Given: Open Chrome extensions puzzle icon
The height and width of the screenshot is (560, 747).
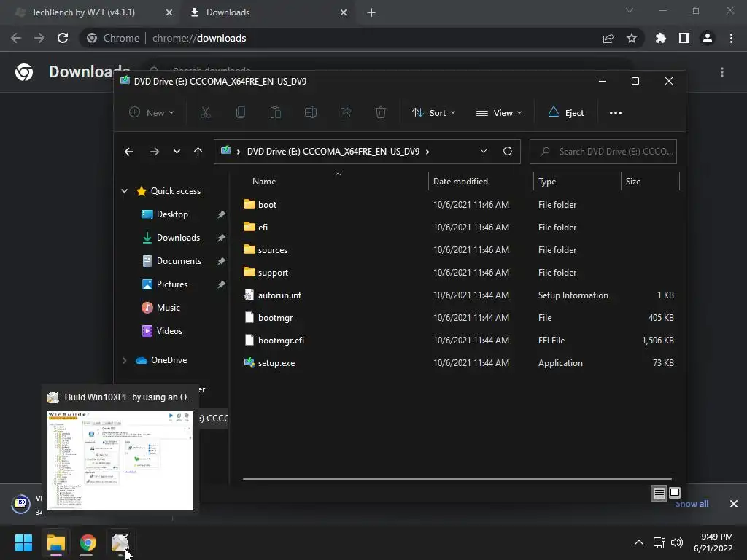Looking at the screenshot, I should pos(661,38).
